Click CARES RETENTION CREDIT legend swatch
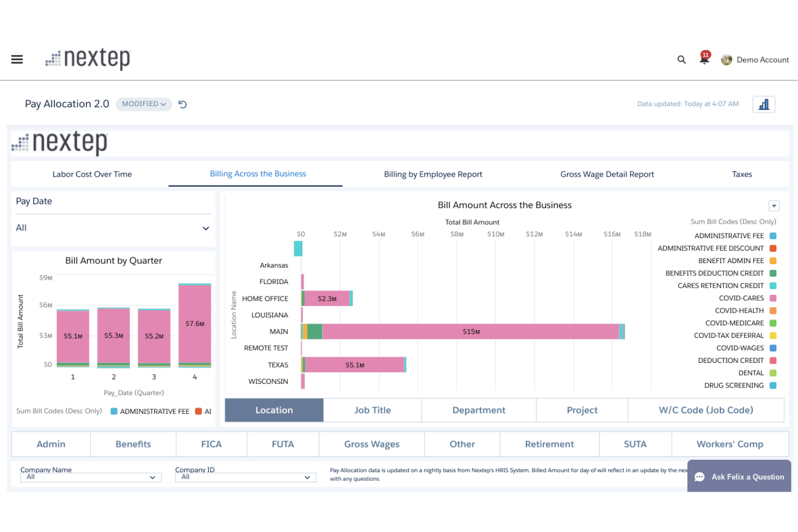The image size is (798, 532). (773, 286)
